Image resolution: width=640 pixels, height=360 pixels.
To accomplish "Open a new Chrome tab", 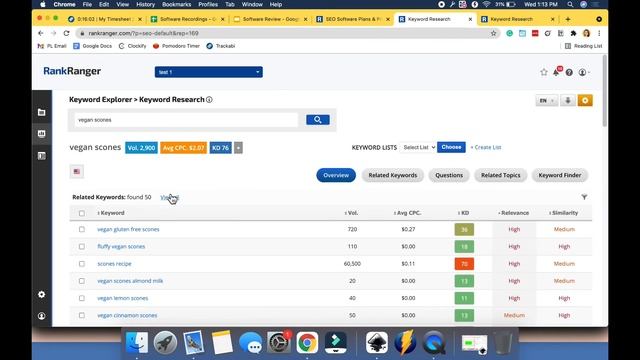I will 568,19.
